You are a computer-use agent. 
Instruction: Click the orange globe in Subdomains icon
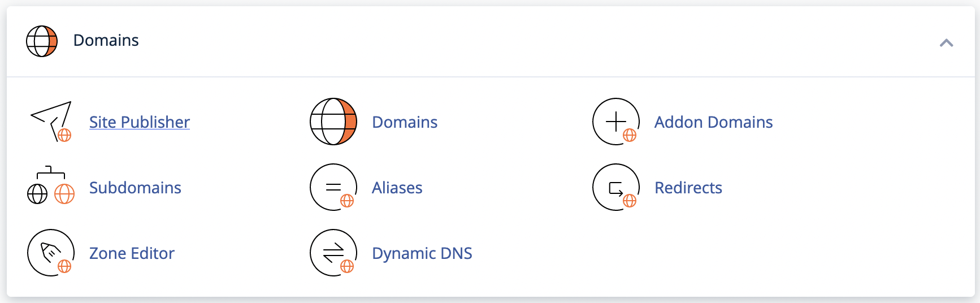(x=64, y=194)
